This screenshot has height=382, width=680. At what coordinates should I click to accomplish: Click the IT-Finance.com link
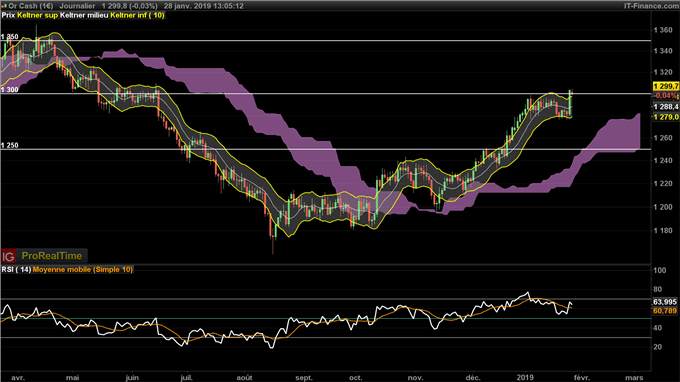tap(651, 6)
